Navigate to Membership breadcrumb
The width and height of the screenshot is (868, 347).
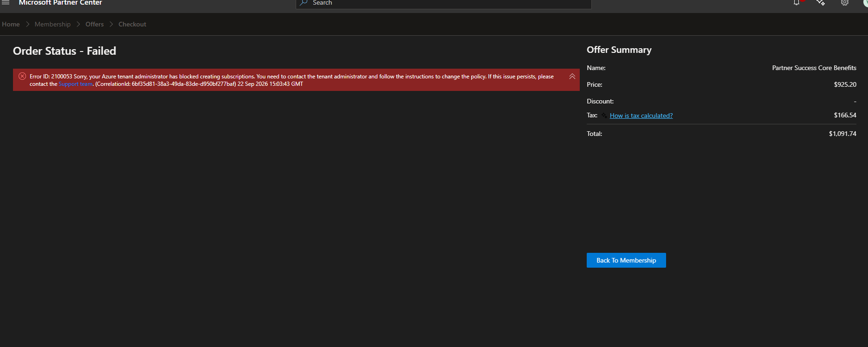[52, 24]
